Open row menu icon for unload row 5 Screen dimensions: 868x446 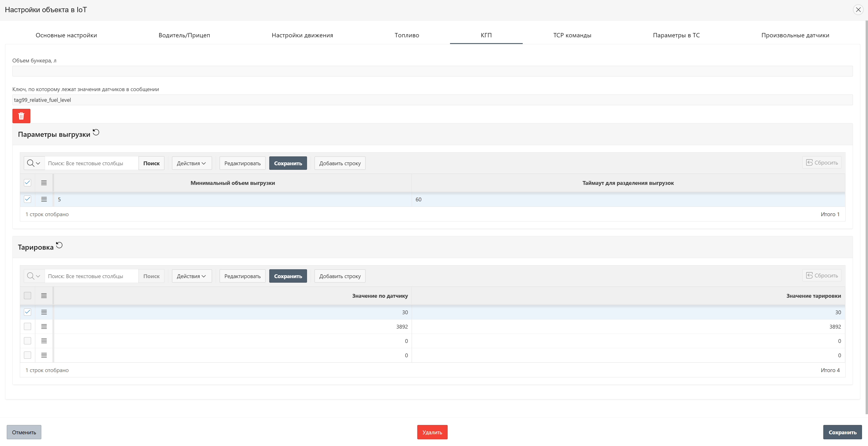44,199
